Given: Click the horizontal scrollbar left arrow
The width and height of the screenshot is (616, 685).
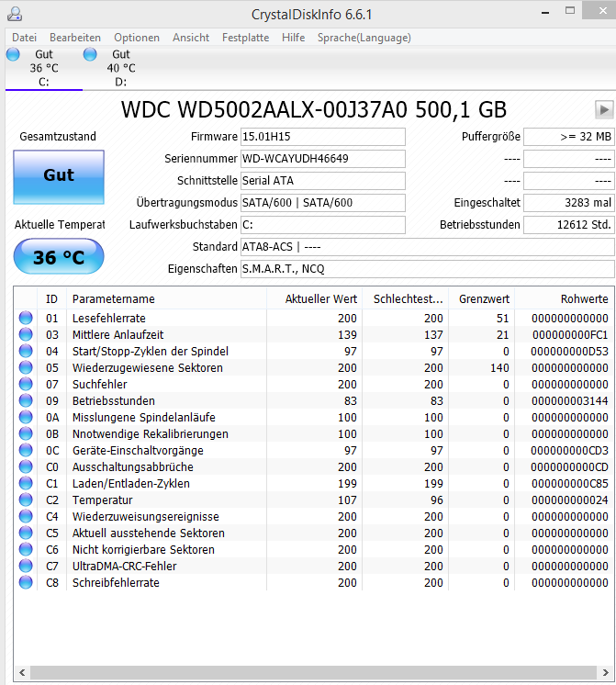Looking at the screenshot, I should coord(22,672).
